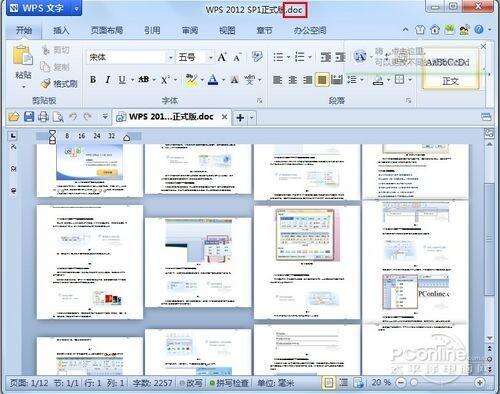Apply borders to paragraph
This screenshot has width=500, height=394.
[x=399, y=80]
